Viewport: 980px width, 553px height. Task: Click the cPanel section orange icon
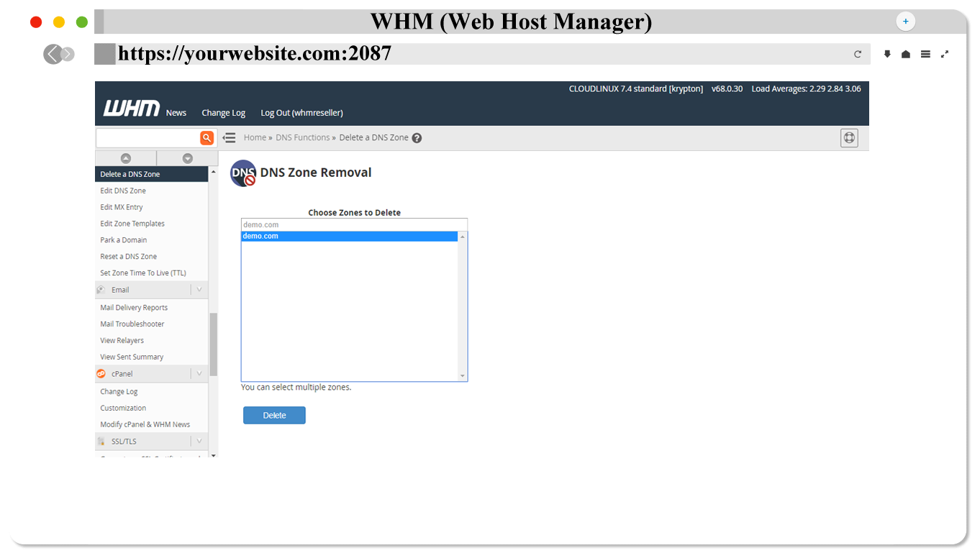101,374
